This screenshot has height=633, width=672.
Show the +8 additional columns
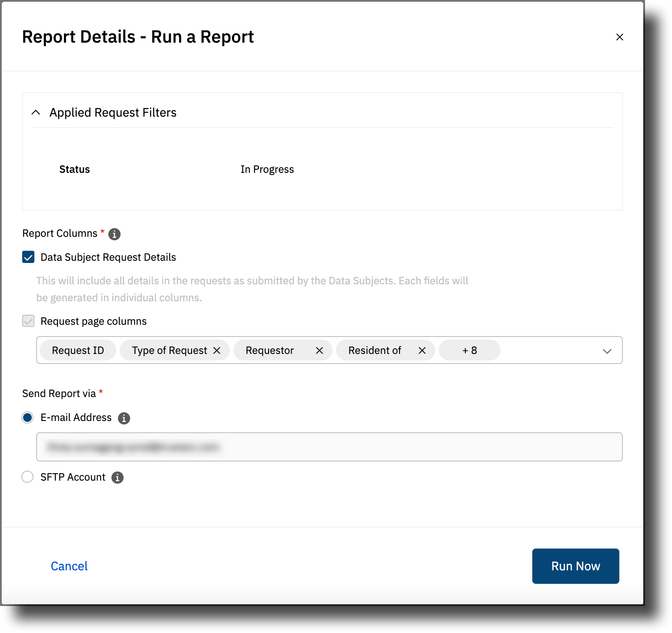470,350
